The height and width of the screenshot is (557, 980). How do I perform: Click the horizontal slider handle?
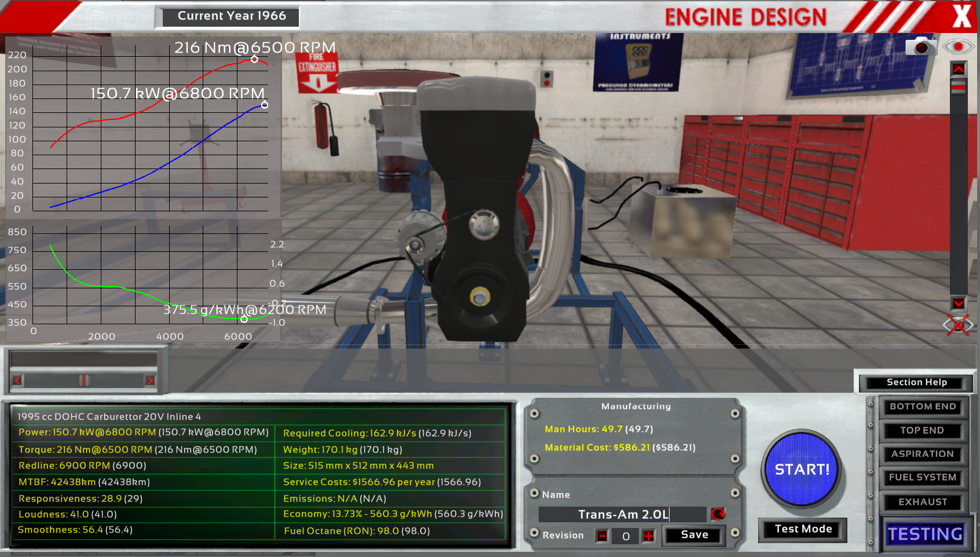point(84,380)
